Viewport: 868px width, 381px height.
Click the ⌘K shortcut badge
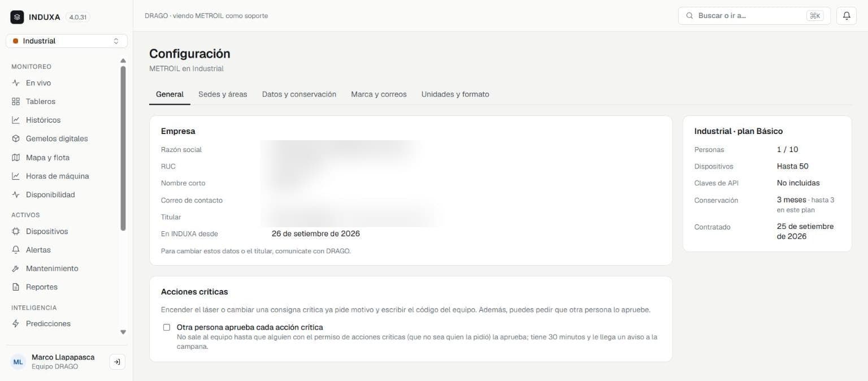click(815, 16)
